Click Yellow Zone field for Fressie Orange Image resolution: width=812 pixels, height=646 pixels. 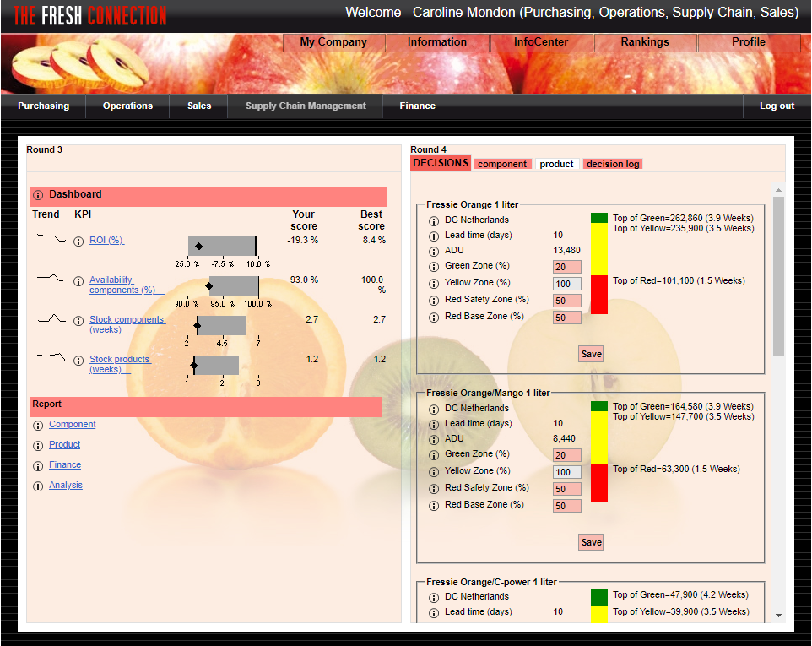tap(567, 284)
